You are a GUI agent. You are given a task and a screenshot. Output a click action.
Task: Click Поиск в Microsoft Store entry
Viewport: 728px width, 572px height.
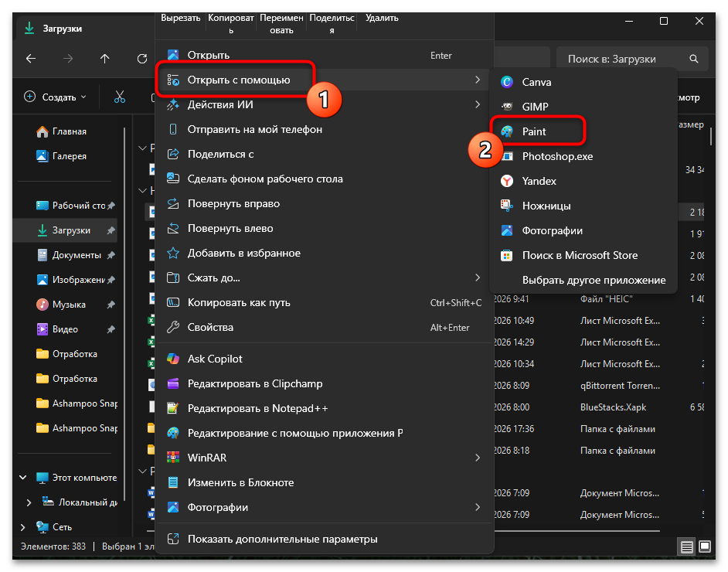coord(580,255)
